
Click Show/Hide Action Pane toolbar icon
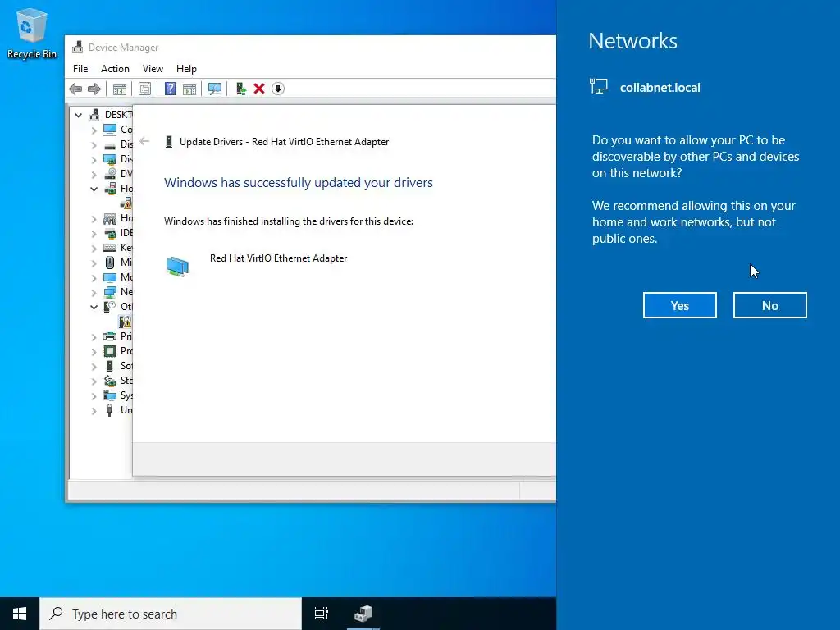click(189, 89)
